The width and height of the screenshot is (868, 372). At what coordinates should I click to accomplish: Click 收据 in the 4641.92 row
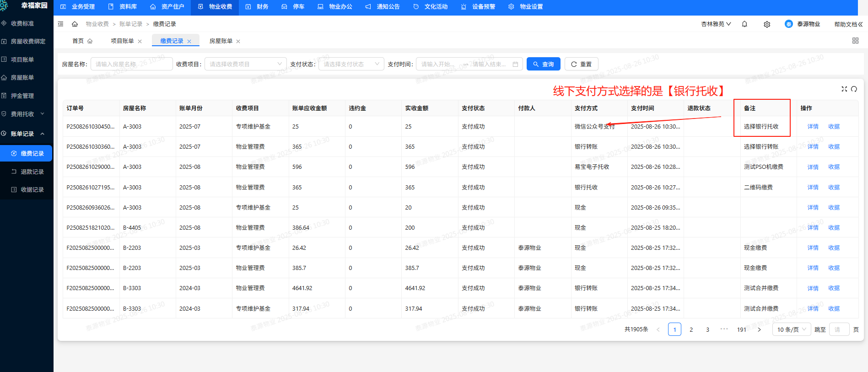pos(834,288)
